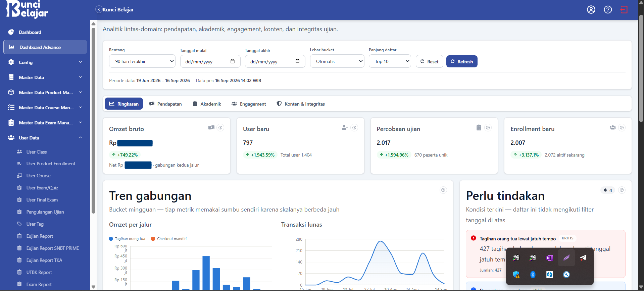Click the back chevron beside Kunci Belajar title
644x291 pixels.
pyautogui.click(x=99, y=9)
